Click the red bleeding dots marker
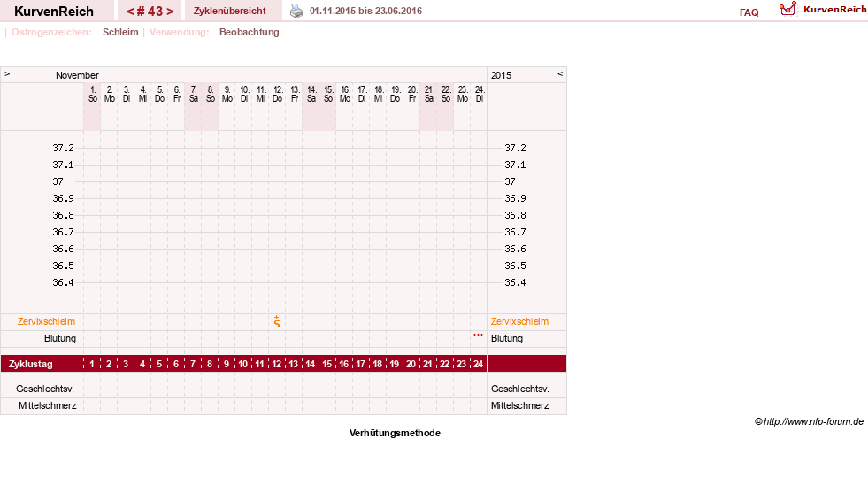Image resolution: width=868 pixels, height=485 pixels. pyautogui.click(x=479, y=335)
